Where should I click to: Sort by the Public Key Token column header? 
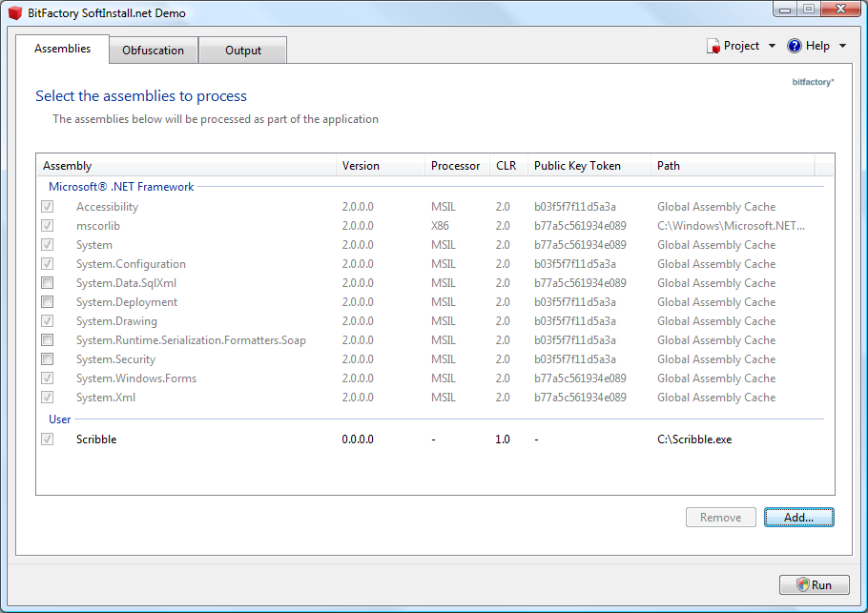(x=589, y=166)
